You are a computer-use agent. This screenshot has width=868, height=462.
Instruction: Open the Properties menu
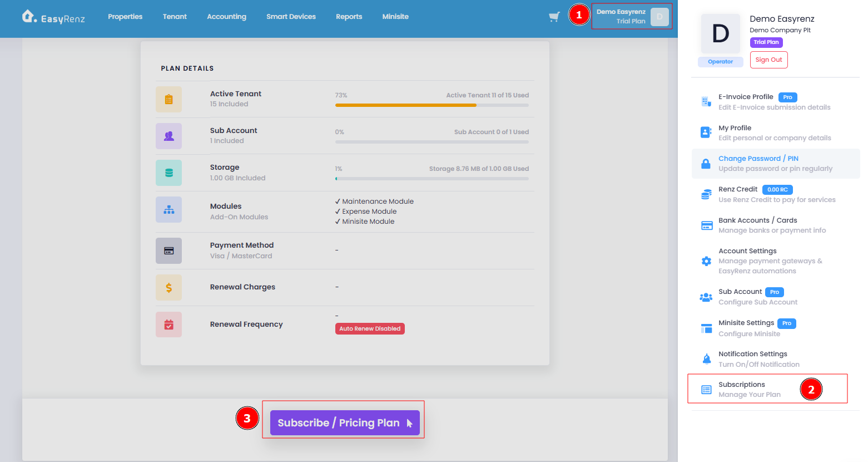(x=125, y=17)
